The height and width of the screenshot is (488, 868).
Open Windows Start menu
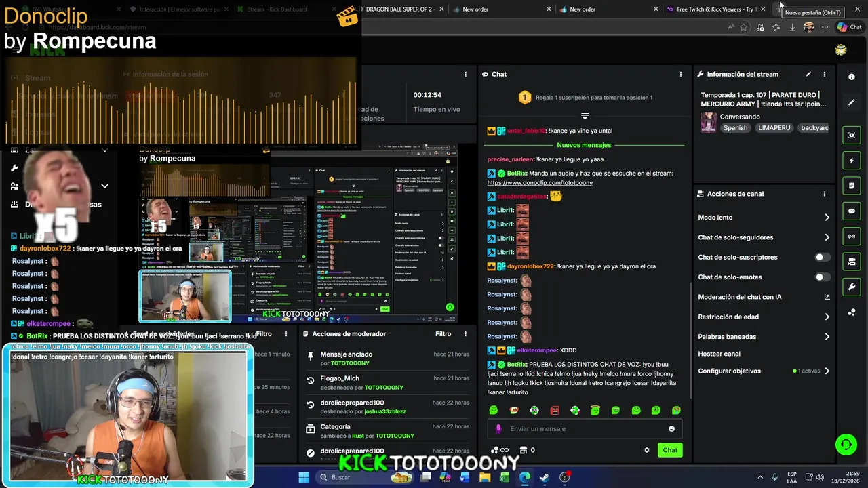point(304,477)
